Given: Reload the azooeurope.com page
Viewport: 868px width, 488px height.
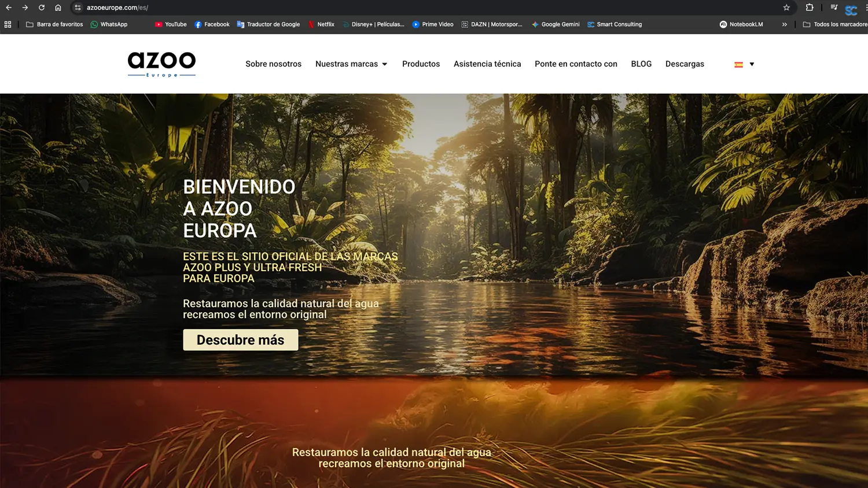Looking at the screenshot, I should point(41,8).
